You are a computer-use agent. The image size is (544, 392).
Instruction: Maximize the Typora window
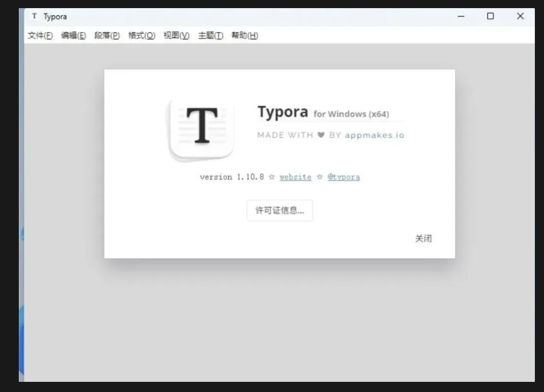click(491, 16)
